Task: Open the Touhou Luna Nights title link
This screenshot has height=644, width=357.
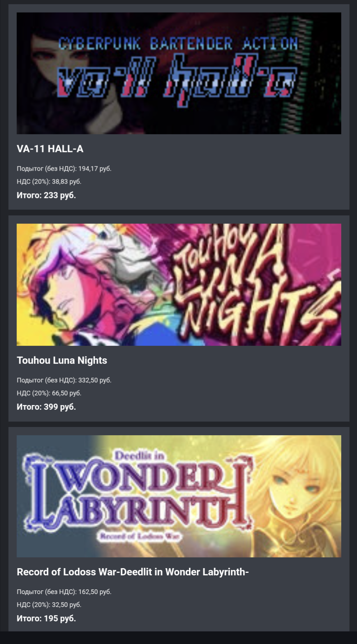Action: (x=62, y=360)
